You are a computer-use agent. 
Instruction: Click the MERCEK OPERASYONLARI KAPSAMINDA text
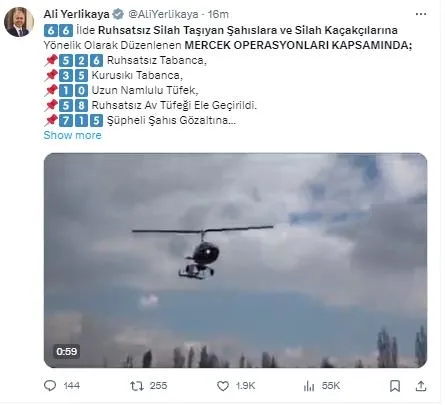tap(298, 45)
